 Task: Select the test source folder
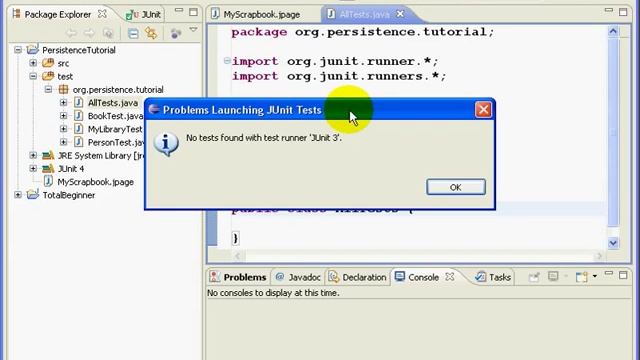coord(65,76)
